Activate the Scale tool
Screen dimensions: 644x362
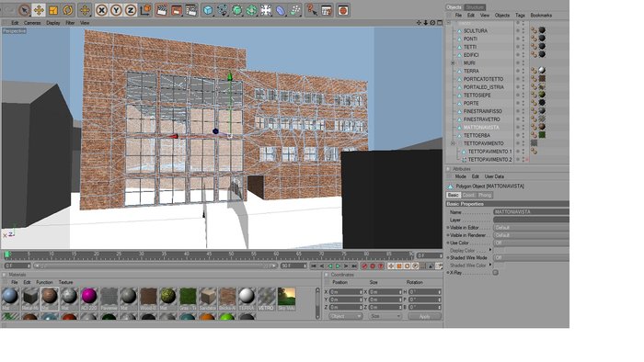pos(53,10)
